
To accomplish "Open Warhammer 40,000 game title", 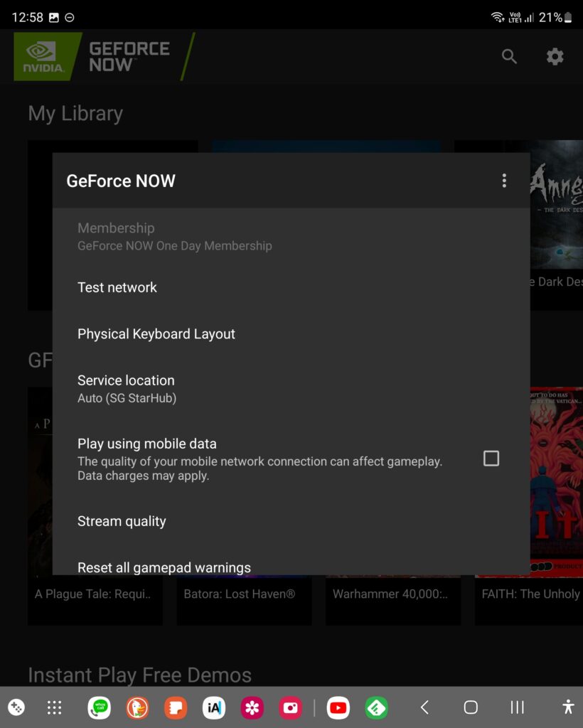I will [390, 594].
